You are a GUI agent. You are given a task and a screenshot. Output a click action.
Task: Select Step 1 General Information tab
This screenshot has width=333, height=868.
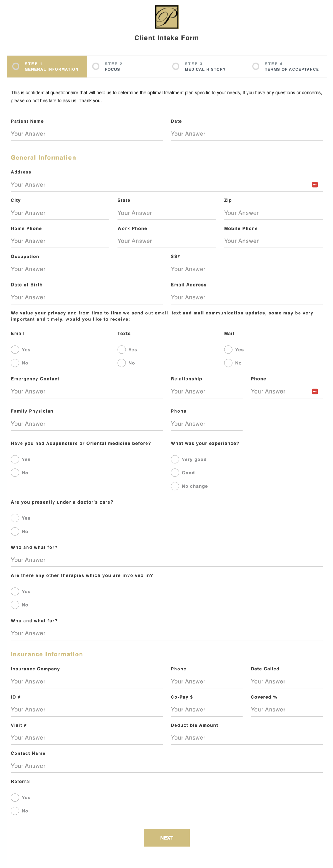(47, 66)
